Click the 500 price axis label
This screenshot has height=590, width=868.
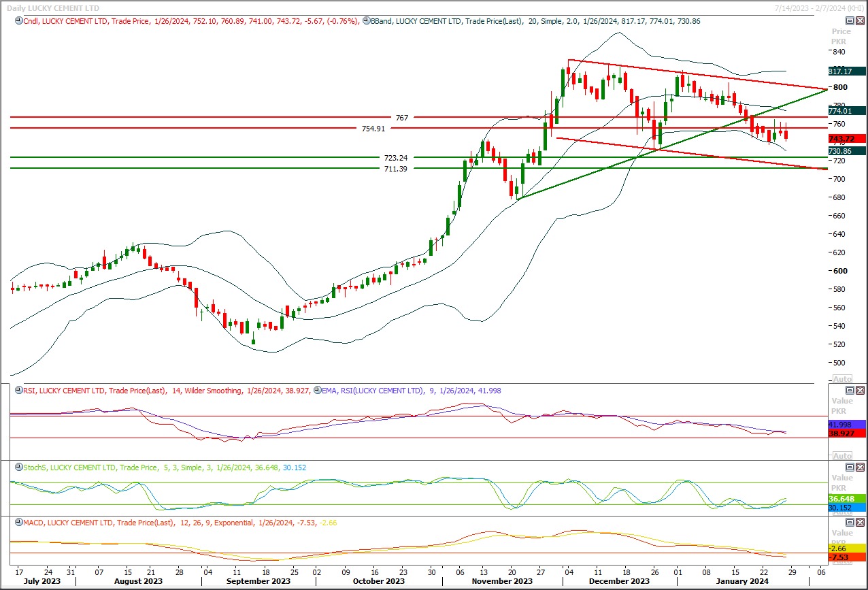pyautogui.click(x=839, y=363)
